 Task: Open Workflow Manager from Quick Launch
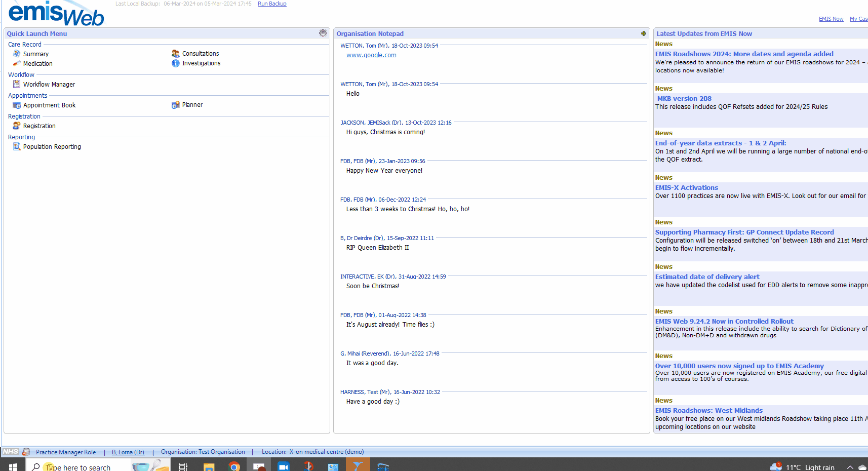tap(49, 85)
